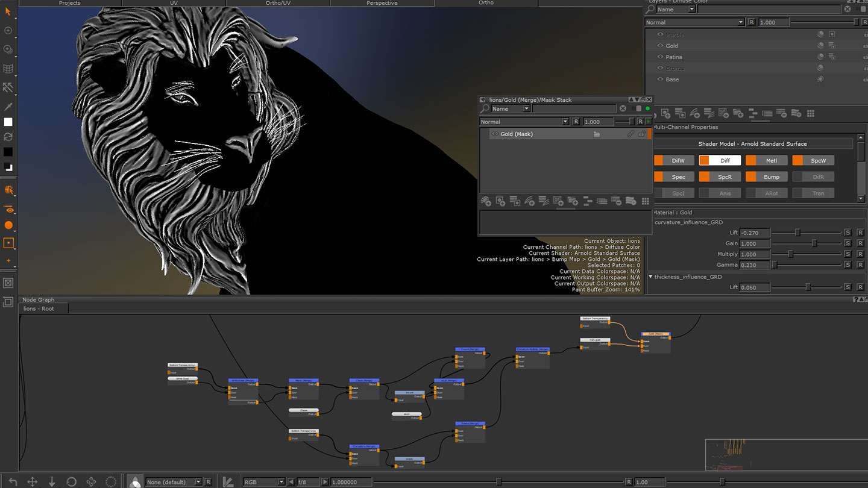
Task: Click the search magnifier in Mask Stack
Action: tap(485, 108)
